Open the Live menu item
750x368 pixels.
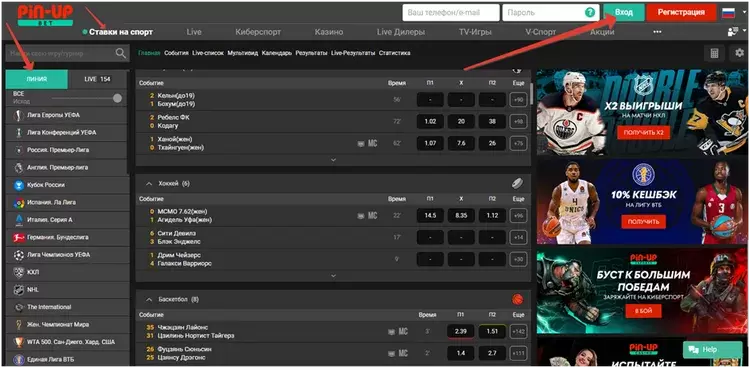tap(194, 32)
